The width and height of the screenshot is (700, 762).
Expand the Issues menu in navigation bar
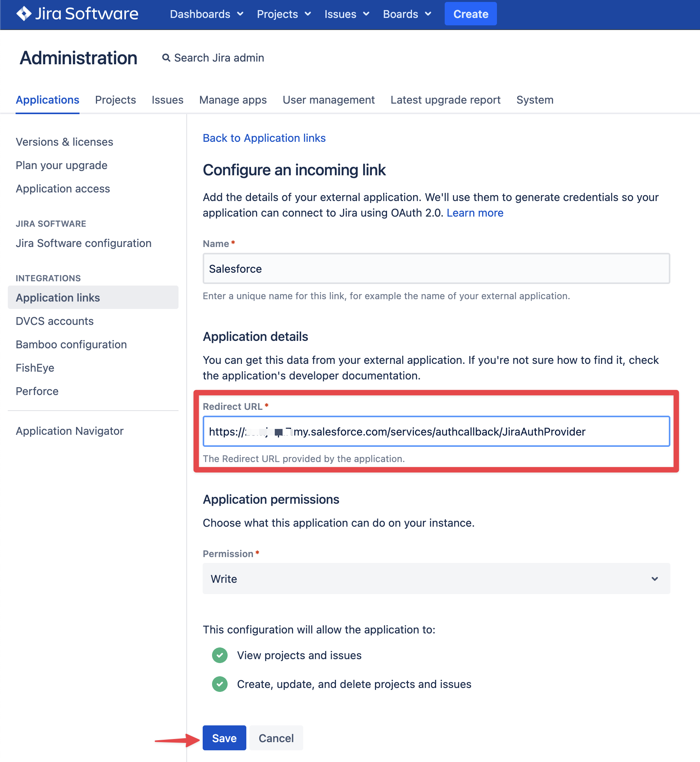coord(347,14)
